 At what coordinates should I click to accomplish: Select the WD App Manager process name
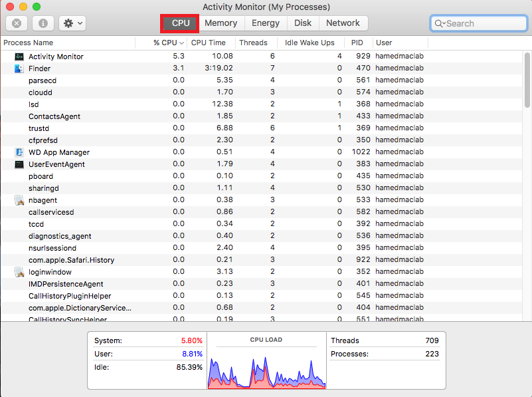(59, 152)
